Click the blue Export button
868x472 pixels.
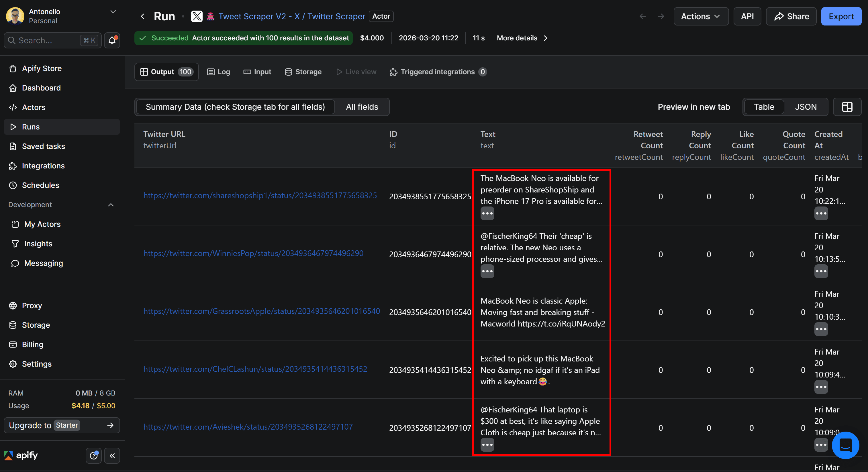pos(841,16)
